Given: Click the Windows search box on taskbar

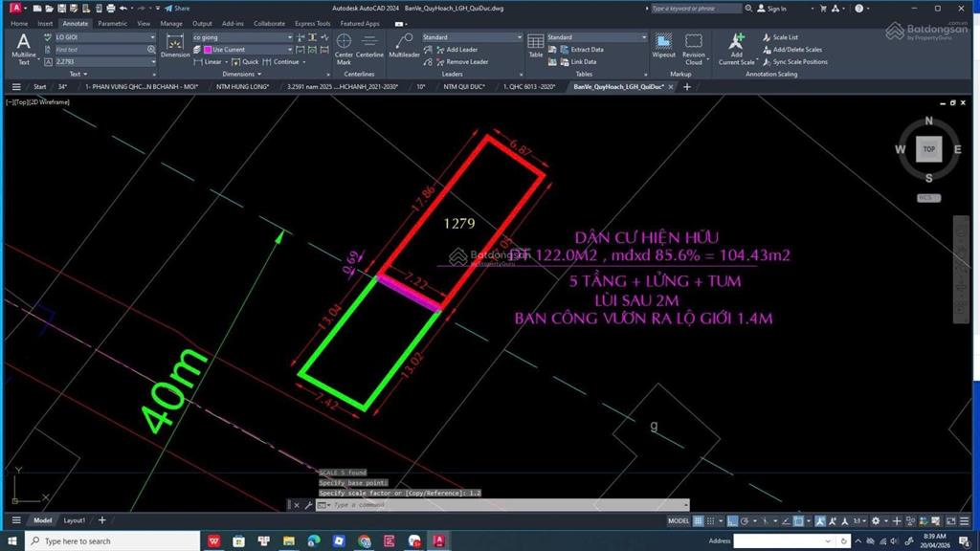Looking at the screenshot, I should 113,541.
